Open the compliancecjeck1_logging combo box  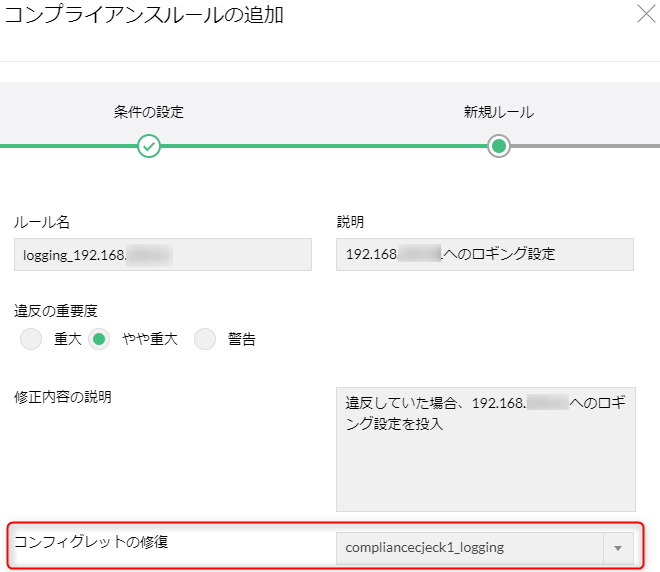coord(470,548)
